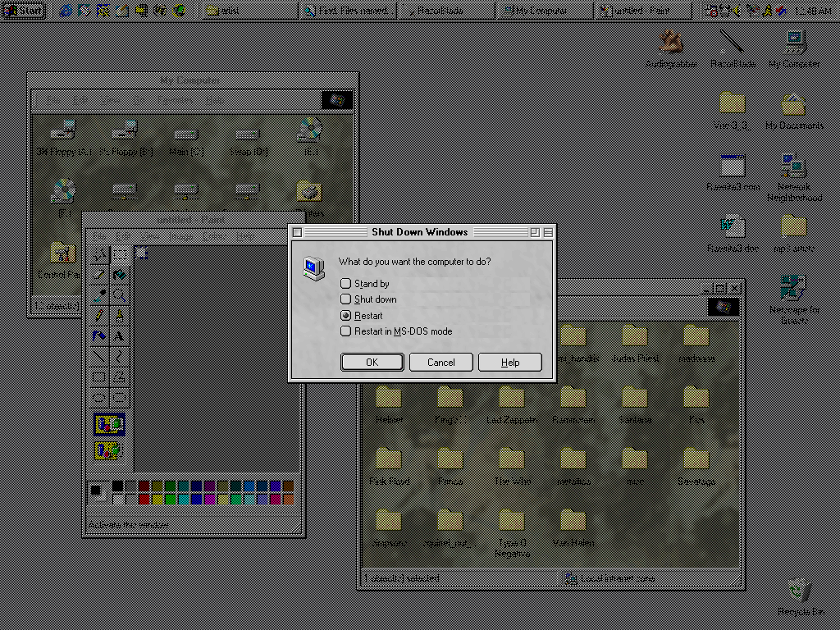
Task: Select the Ellipse tool in Paint
Action: (99, 397)
